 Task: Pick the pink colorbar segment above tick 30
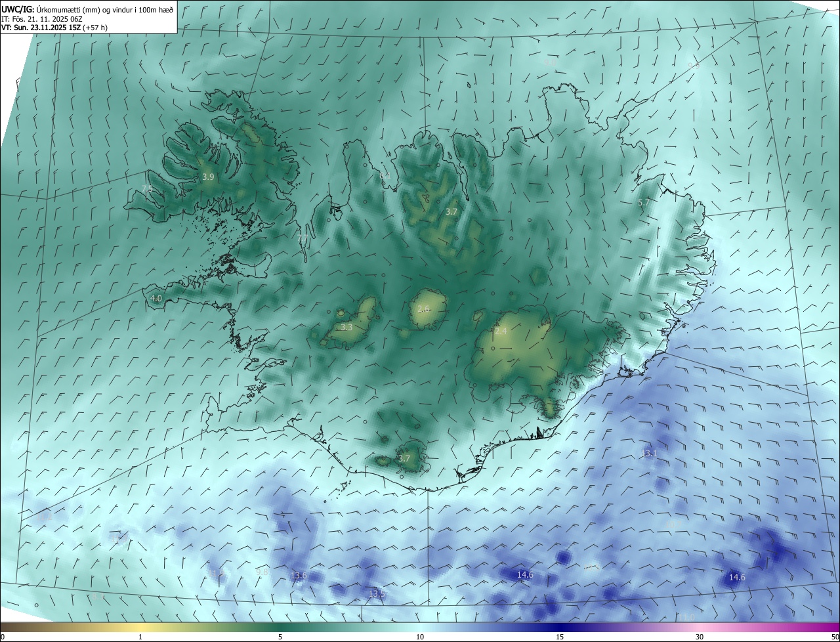(x=700, y=627)
